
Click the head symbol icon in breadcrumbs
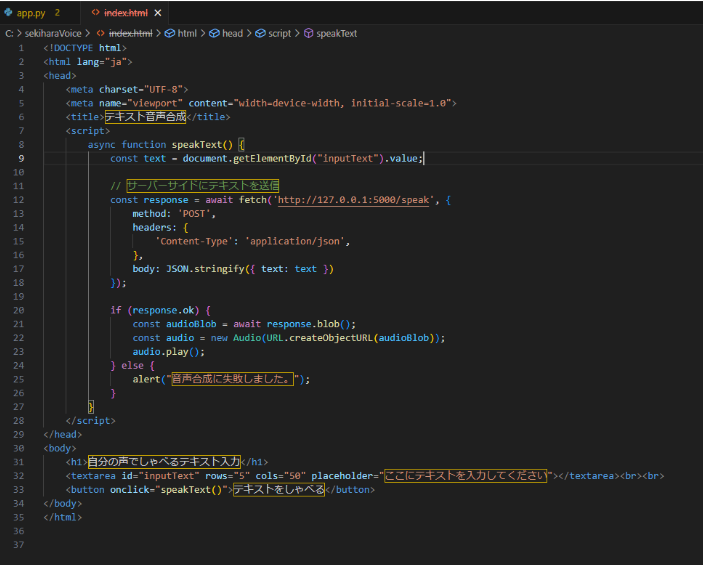(214, 34)
